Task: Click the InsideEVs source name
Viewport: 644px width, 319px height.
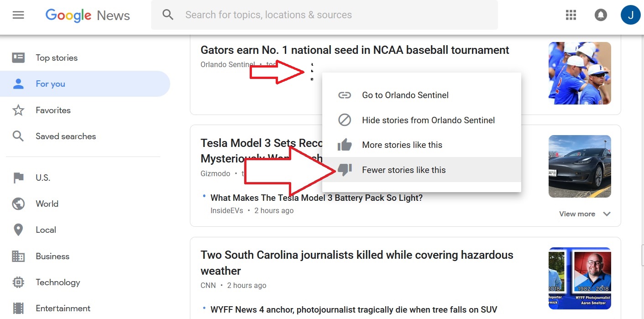Action: click(227, 210)
